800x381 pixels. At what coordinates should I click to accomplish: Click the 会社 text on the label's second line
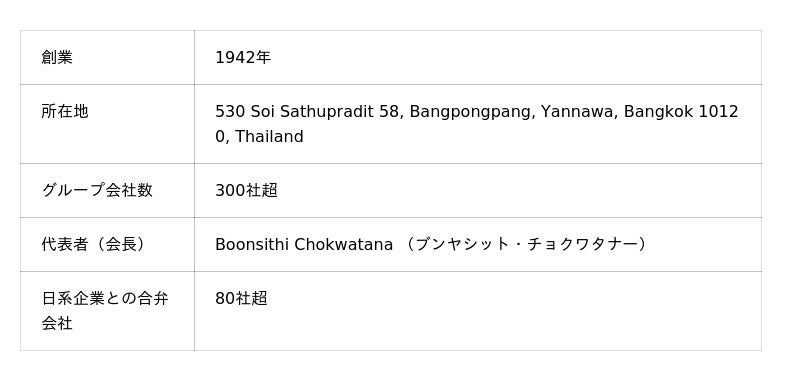tap(57, 323)
